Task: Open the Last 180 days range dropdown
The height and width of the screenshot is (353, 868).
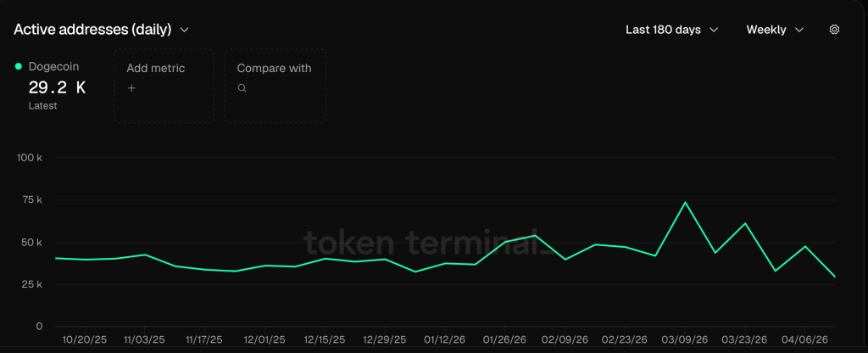Action: tap(671, 30)
